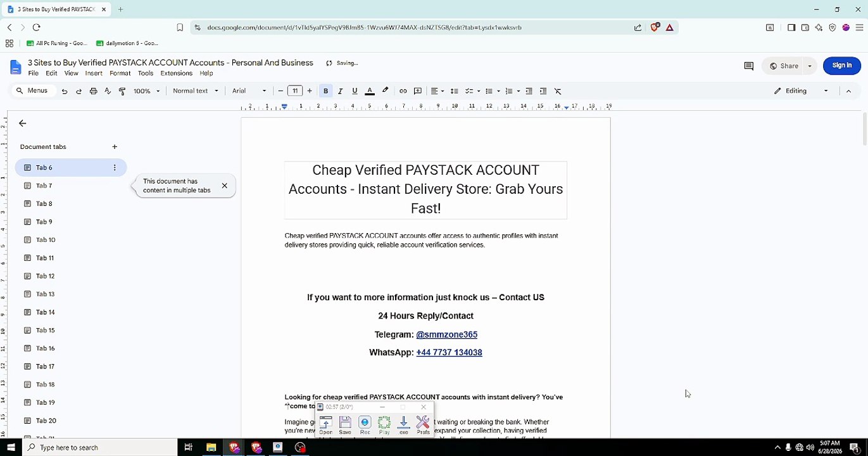Open the All Pc Runing bookmark
This screenshot has height=456, width=868.
coord(57,43)
